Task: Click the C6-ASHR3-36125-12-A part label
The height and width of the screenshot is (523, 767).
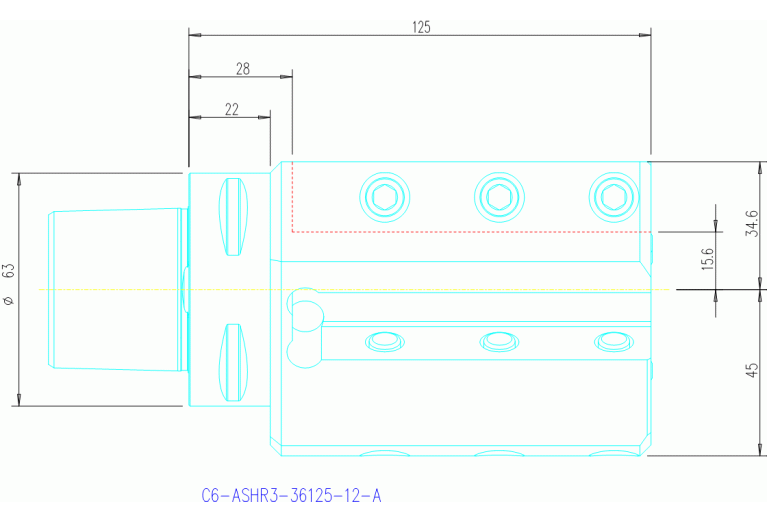Action: click(291, 495)
